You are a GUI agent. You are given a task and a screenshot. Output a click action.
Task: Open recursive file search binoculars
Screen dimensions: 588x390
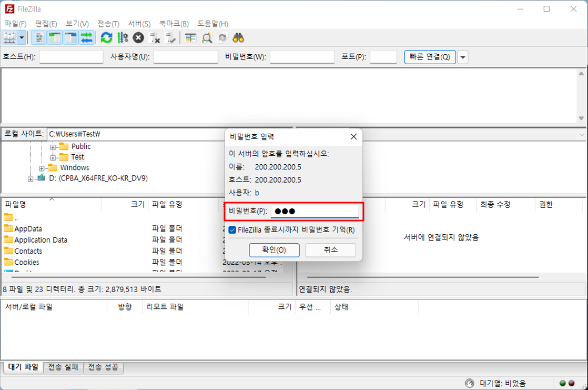click(x=238, y=38)
